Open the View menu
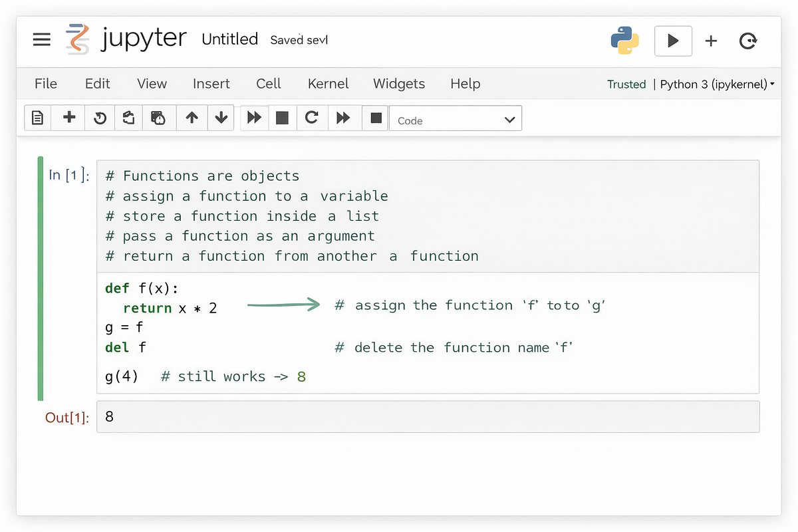Screen dimensions: 798x532 click(x=152, y=84)
